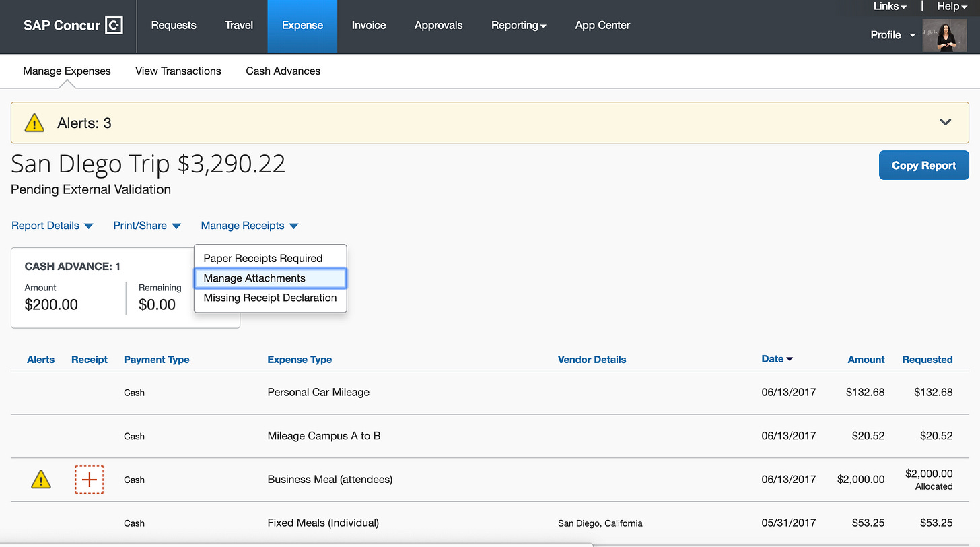Open the Help dropdown
This screenshot has width=980, height=547.
tap(951, 7)
